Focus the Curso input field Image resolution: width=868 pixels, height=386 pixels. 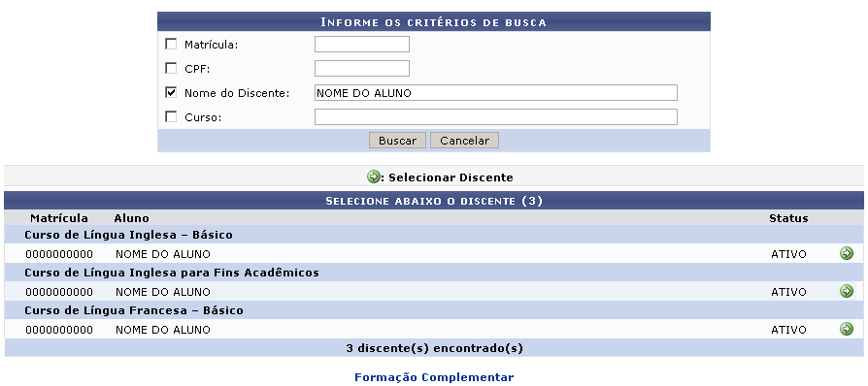pos(496,117)
